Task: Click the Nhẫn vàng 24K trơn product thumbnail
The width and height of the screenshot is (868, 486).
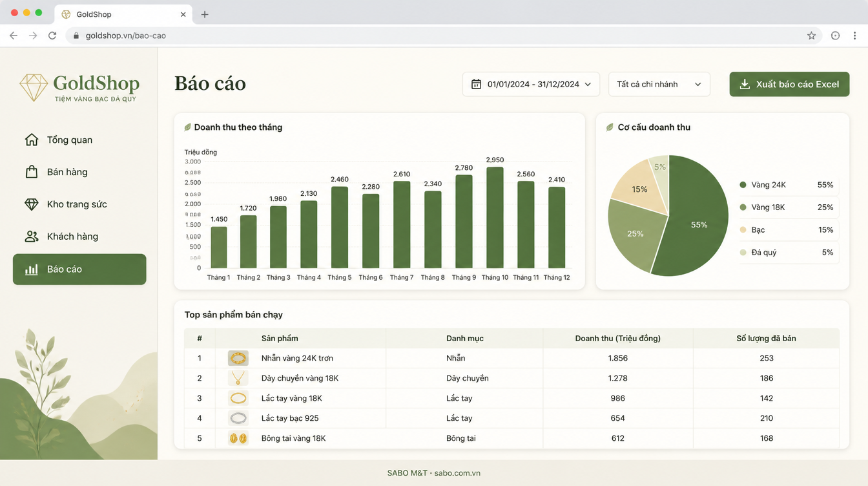Action: [238, 358]
